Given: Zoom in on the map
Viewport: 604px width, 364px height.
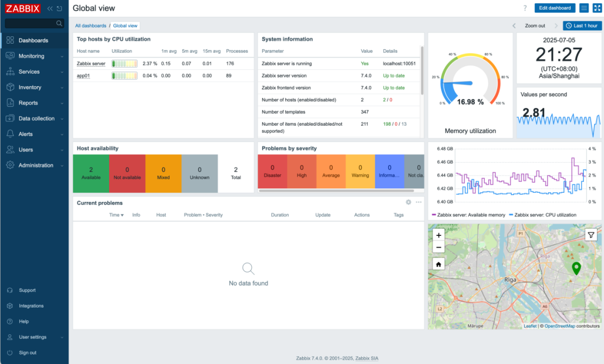Looking at the screenshot, I should [x=438, y=235].
